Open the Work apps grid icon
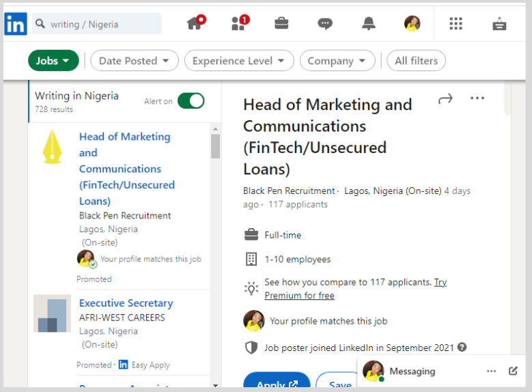Viewport: 532px width, 392px height. click(x=456, y=23)
